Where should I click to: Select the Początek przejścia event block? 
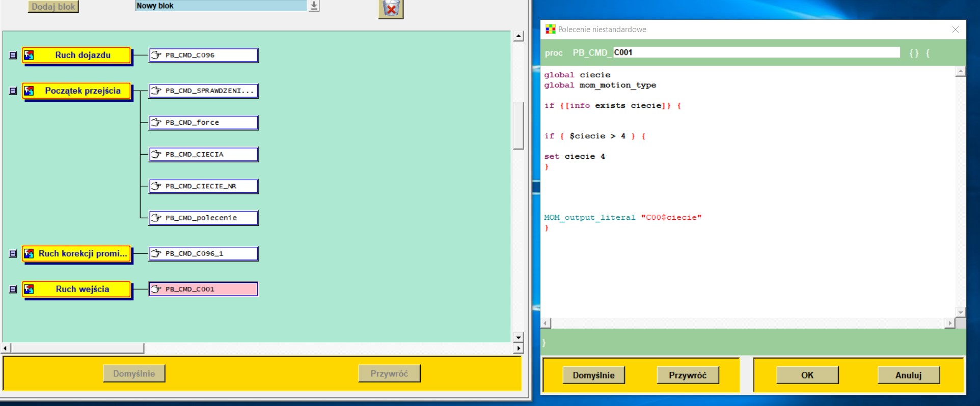tap(77, 91)
